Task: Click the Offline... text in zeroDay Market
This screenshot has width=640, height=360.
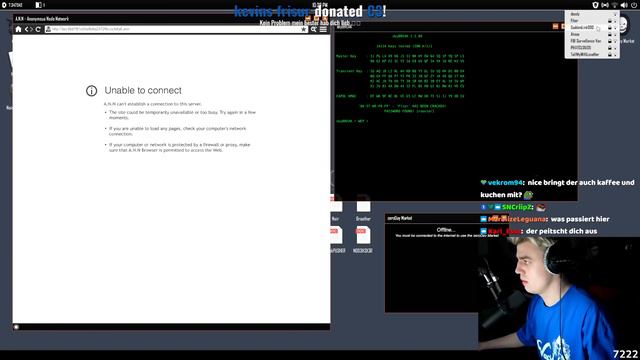Action: pyautogui.click(x=445, y=230)
